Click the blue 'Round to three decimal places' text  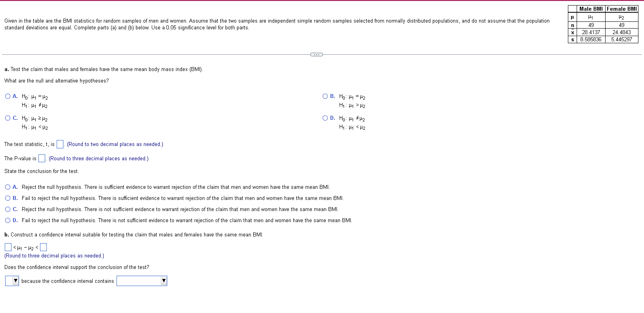pos(97,158)
